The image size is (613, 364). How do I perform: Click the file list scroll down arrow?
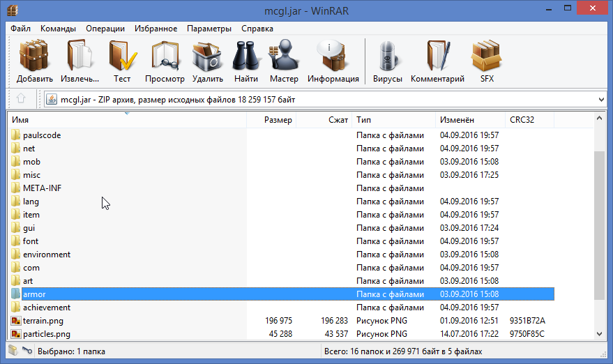[599, 334]
